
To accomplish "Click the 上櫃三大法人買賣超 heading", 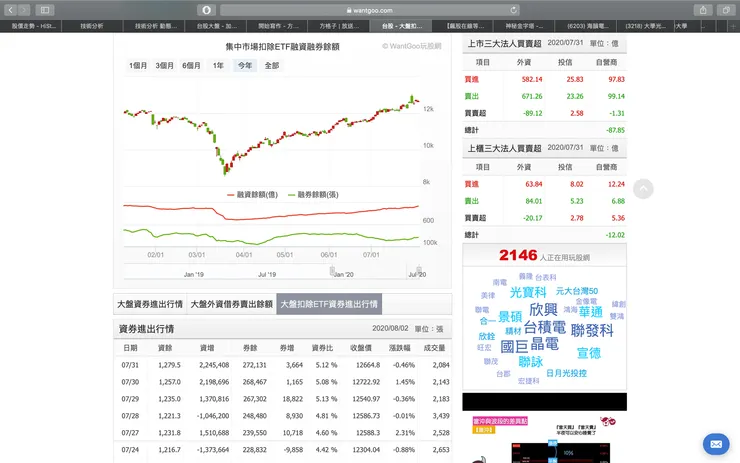I will coord(504,148).
